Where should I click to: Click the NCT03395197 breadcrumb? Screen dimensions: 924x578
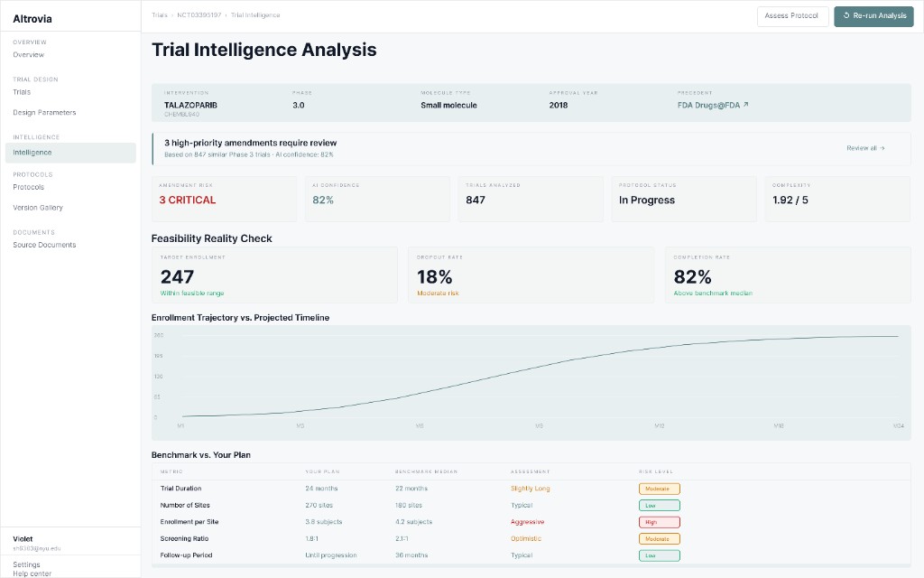pos(200,14)
